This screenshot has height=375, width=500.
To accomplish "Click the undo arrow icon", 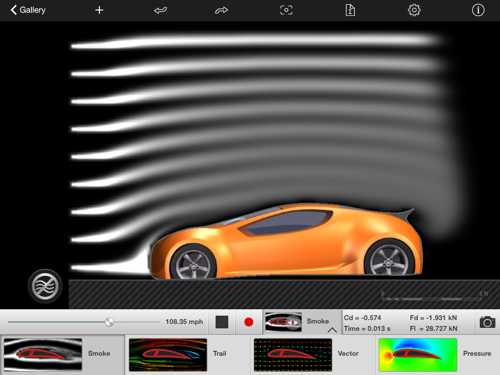I will pos(160,11).
